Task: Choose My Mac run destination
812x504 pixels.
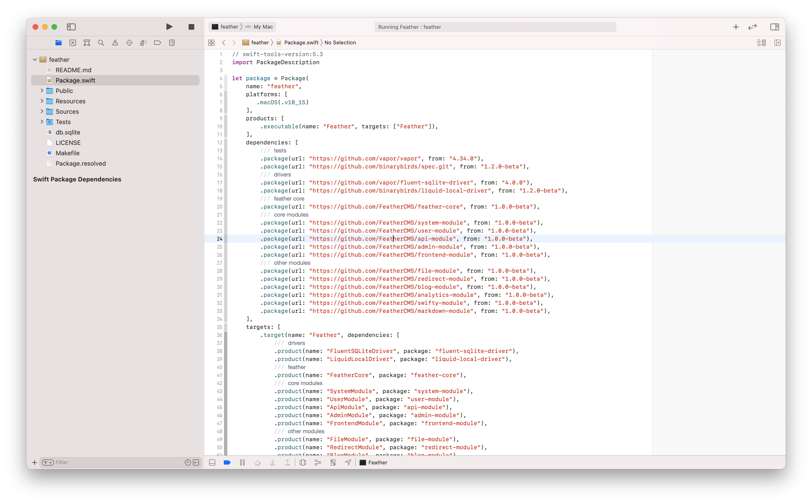Action: click(x=259, y=27)
